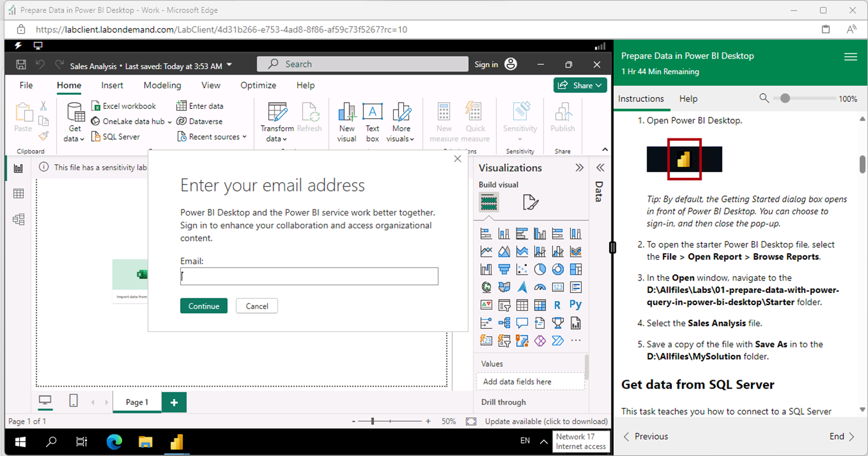The width and height of the screenshot is (868, 456).
Task: Collapse the Visualizations pane
Action: [x=579, y=168]
